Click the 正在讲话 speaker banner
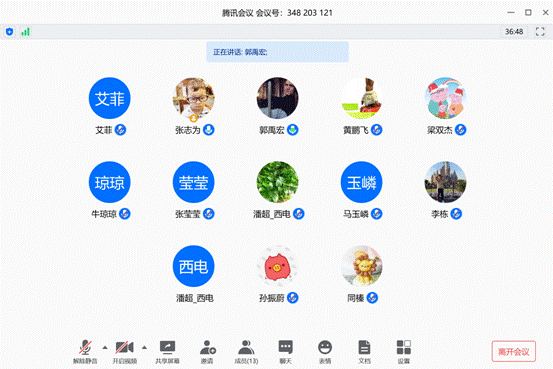 click(277, 52)
